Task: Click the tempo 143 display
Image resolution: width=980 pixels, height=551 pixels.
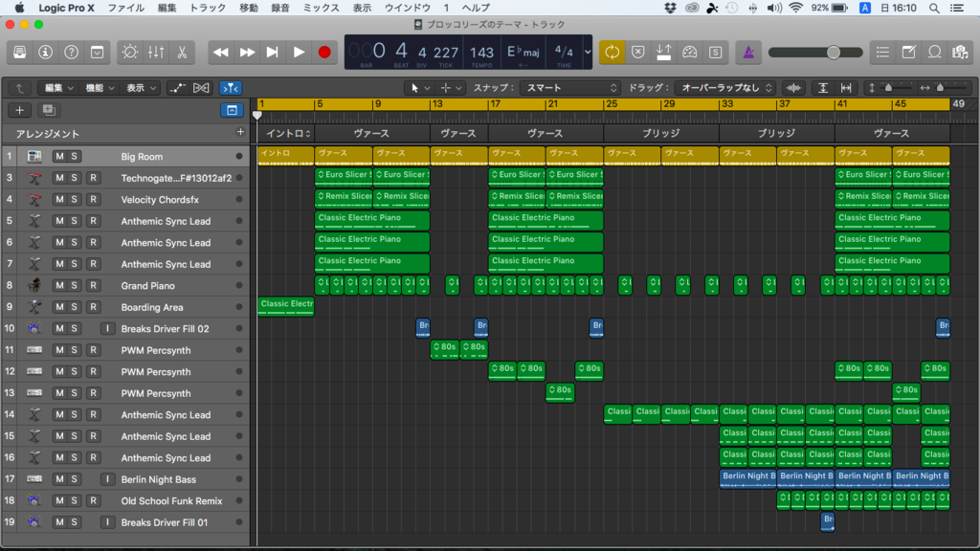Action: coord(481,53)
